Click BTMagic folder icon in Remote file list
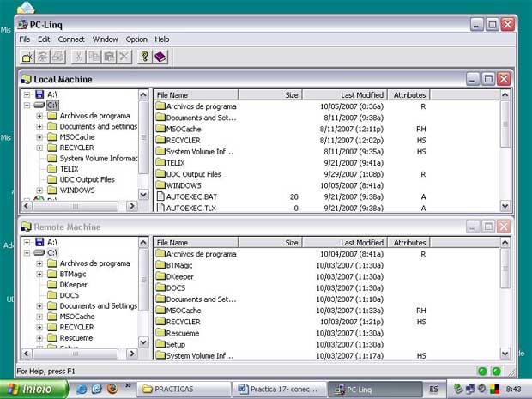 point(160,265)
